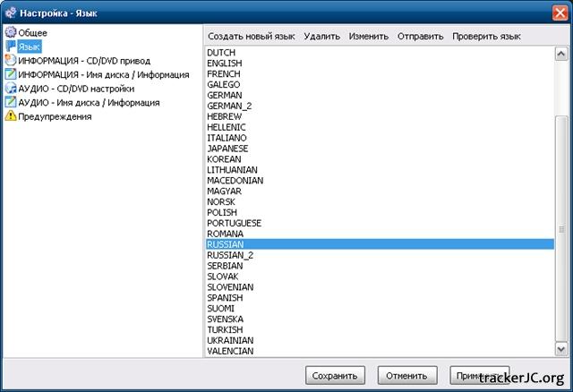This screenshot has height=392, width=573.
Task: Open the Создать новый язык menu
Action: coord(251,36)
